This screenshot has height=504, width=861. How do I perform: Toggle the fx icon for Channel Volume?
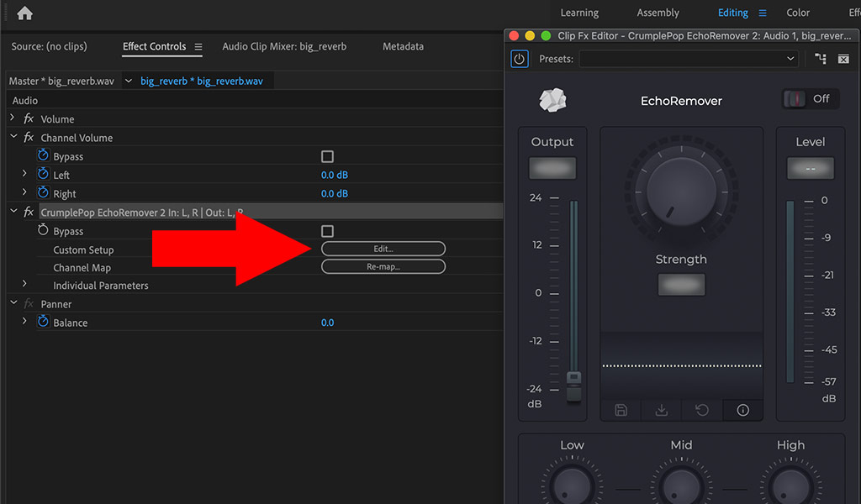tap(29, 138)
